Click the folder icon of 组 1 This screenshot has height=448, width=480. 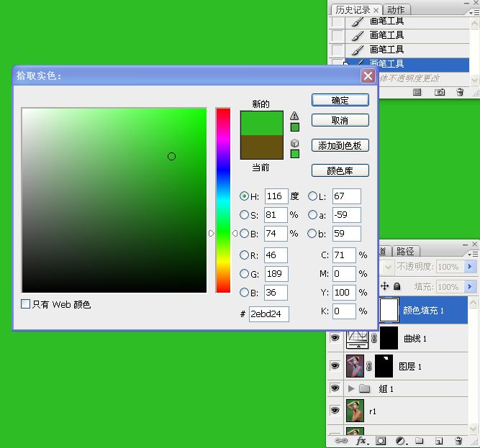pyautogui.click(x=364, y=389)
